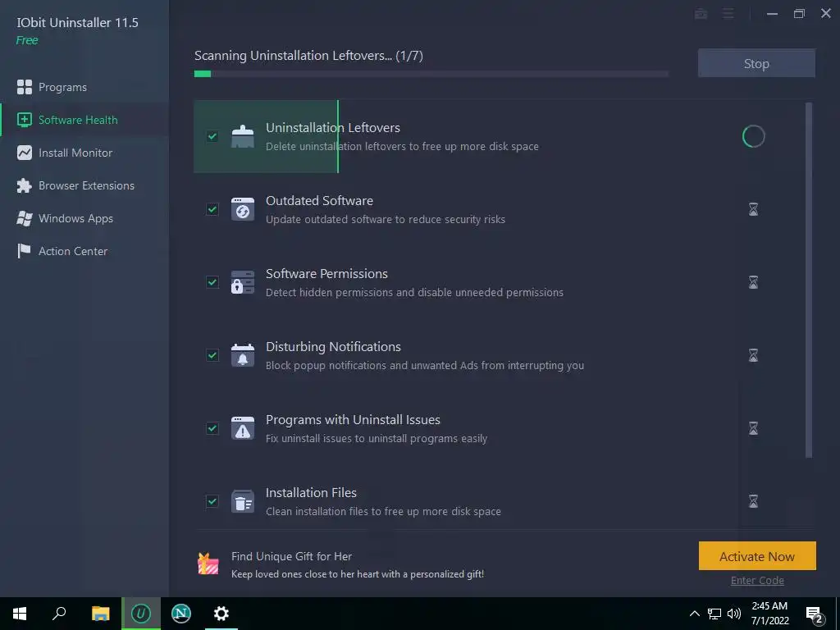
Task: Open the Windows Start menu
Action: point(20,614)
